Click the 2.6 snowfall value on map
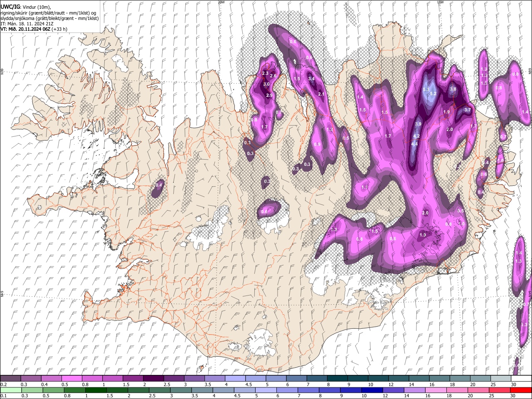 (x=273, y=76)
